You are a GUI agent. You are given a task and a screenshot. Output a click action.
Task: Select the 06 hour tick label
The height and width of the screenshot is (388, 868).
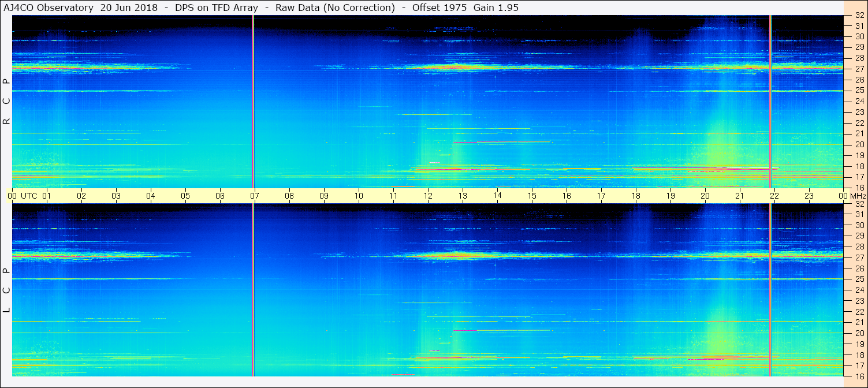[x=220, y=196]
